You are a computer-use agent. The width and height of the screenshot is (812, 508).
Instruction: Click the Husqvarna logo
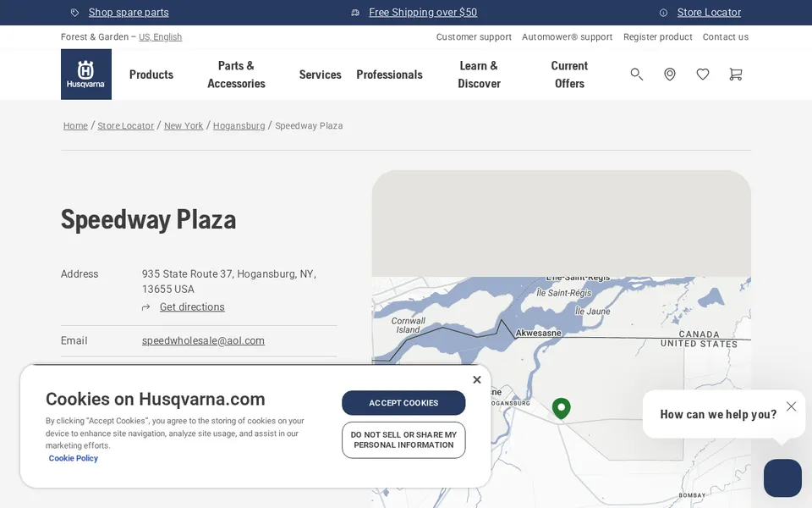(86, 75)
